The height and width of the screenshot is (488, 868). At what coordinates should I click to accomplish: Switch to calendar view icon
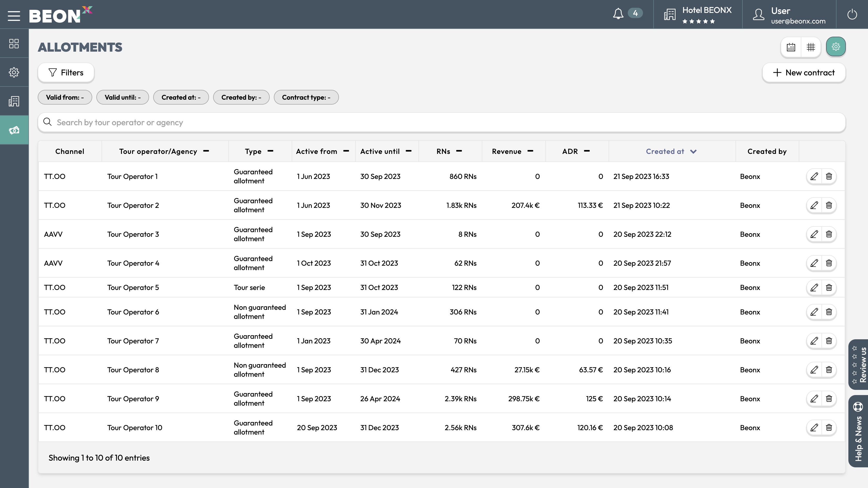tap(791, 47)
